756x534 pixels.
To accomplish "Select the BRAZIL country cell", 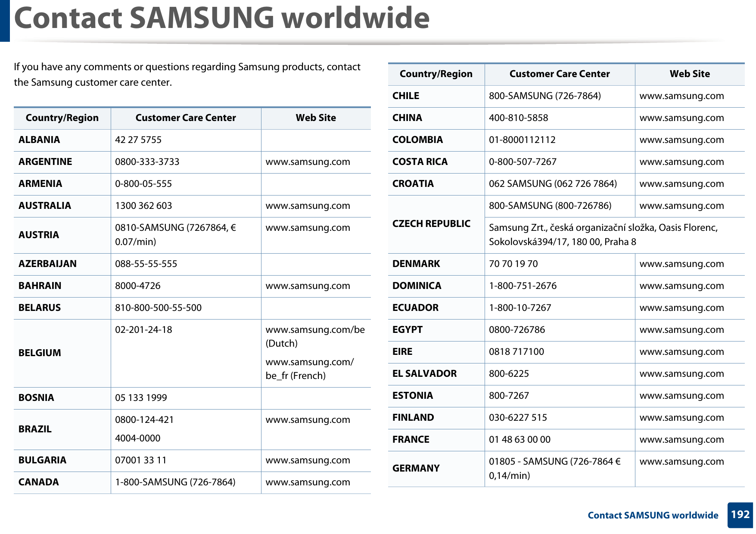I will click(x=62, y=429).
